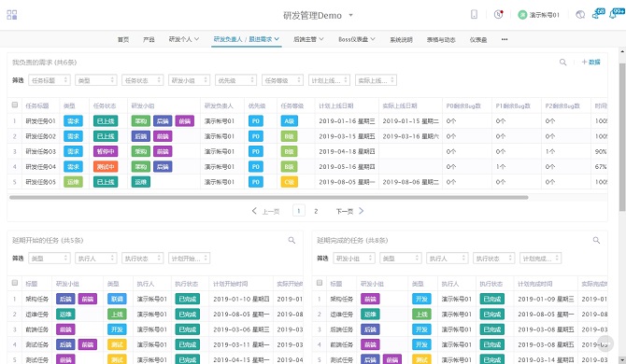Open the clock reminder icon with red dot
This screenshot has width=626, height=364.
click(498, 14)
